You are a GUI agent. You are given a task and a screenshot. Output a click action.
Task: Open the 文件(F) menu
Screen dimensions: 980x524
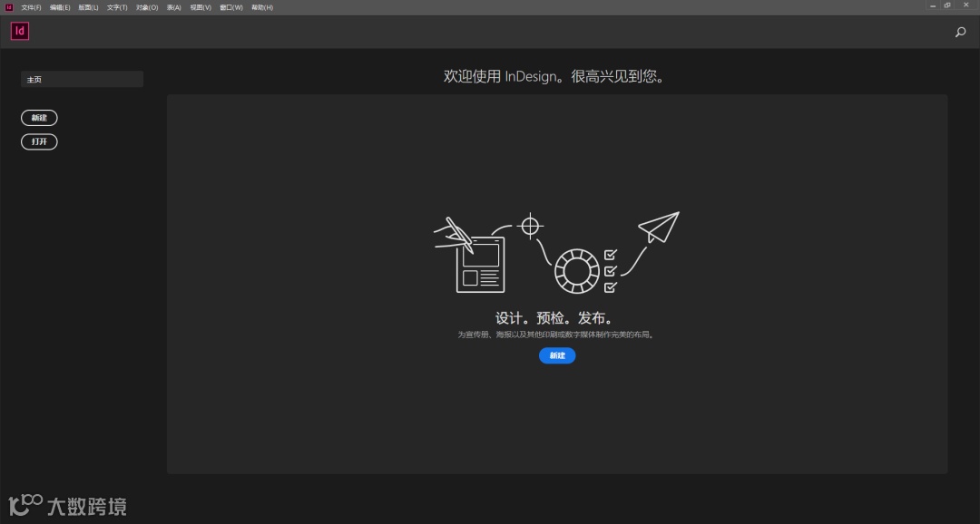[x=31, y=7]
